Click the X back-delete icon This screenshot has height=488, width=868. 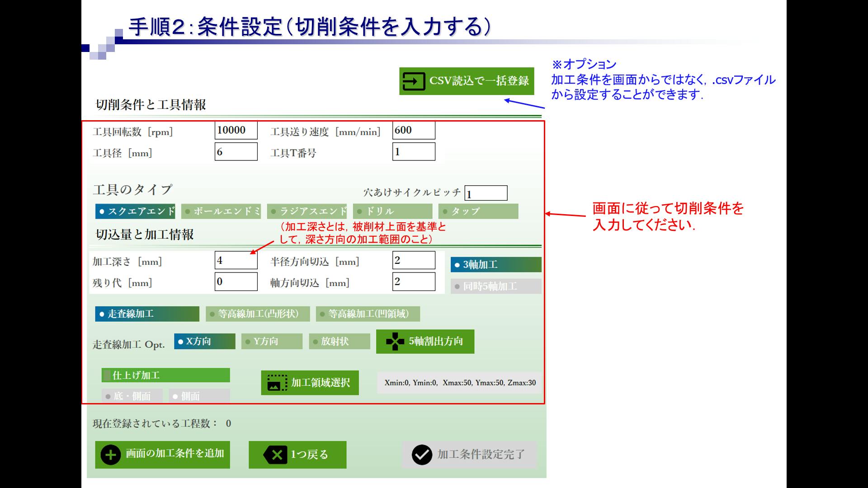click(x=275, y=455)
